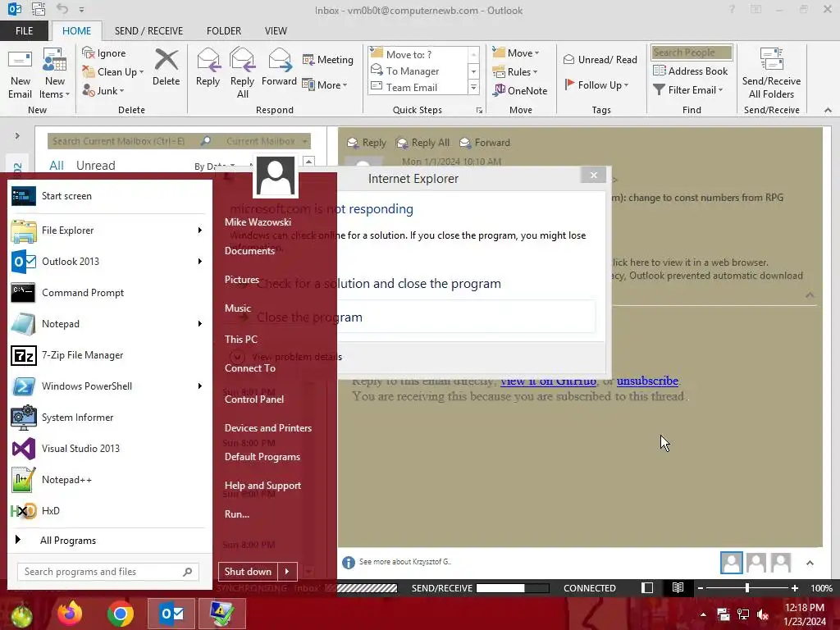Click Send/Receive All Folders icon
Screen dimensions: 840x630
[771, 60]
